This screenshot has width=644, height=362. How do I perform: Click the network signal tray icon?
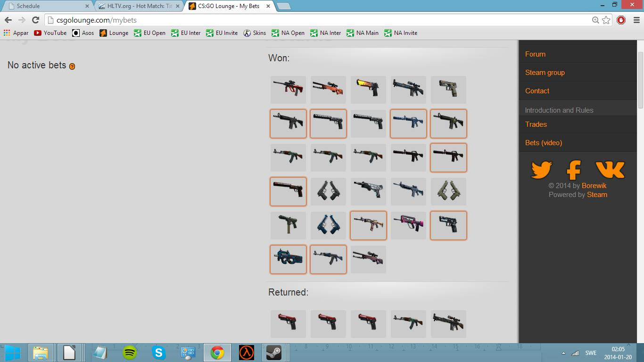click(x=575, y=353)
